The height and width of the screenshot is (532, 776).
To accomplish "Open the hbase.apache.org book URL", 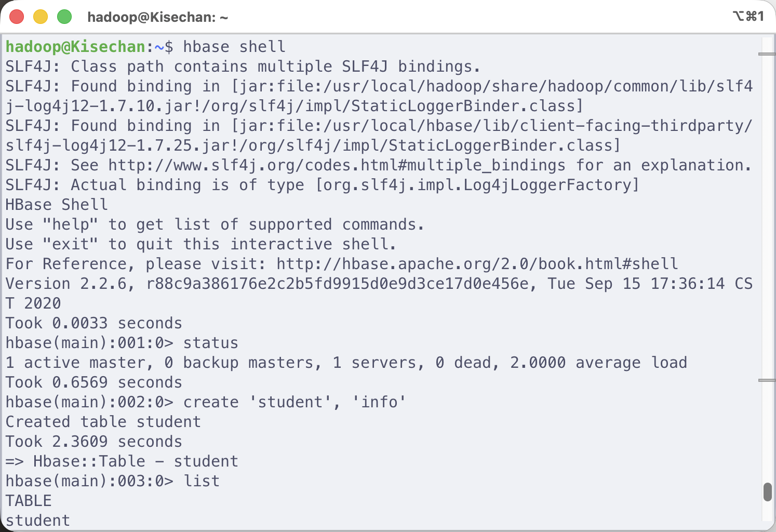I will [x=477, y=264].
